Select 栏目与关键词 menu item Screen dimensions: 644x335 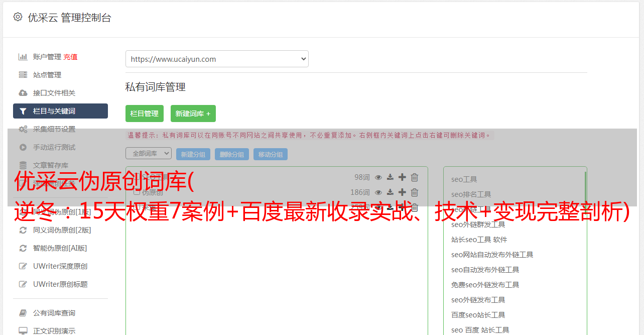[60, 111]
